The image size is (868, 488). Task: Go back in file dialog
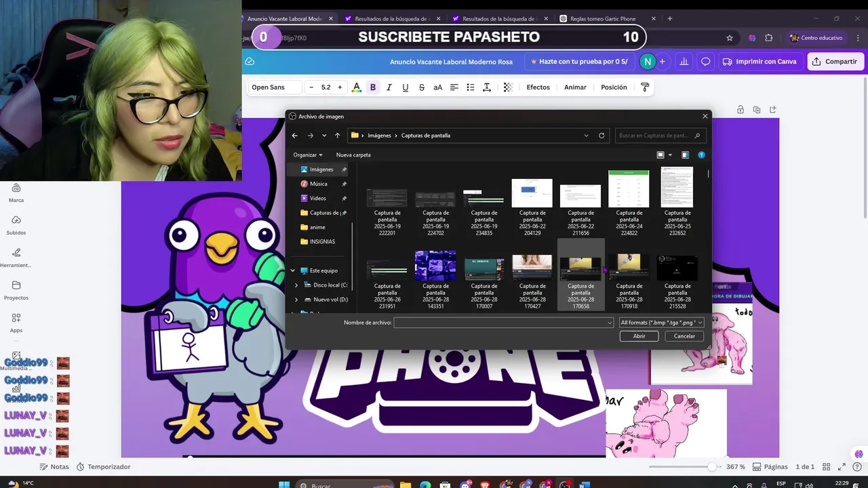pos(294,136)
